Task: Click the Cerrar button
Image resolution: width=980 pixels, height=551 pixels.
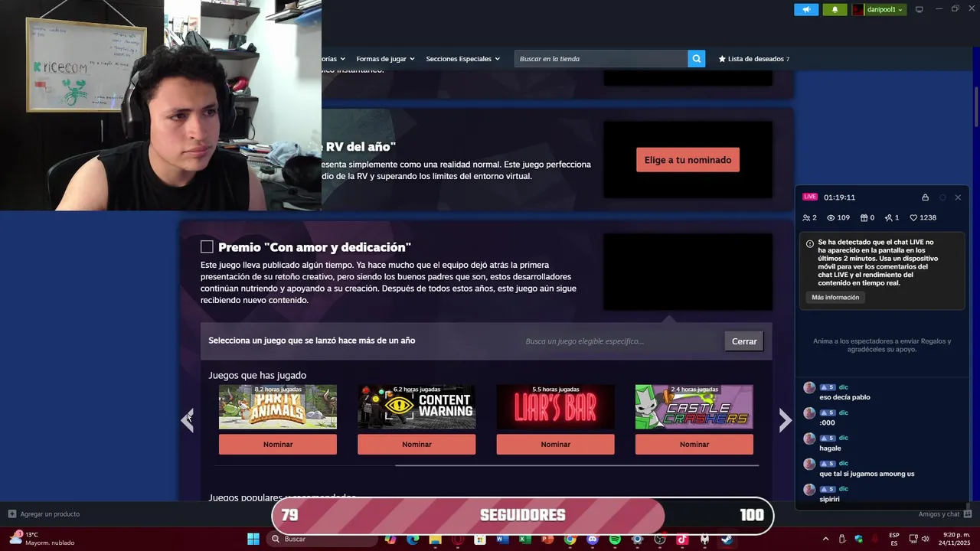Action: click(x=744, y=341)
